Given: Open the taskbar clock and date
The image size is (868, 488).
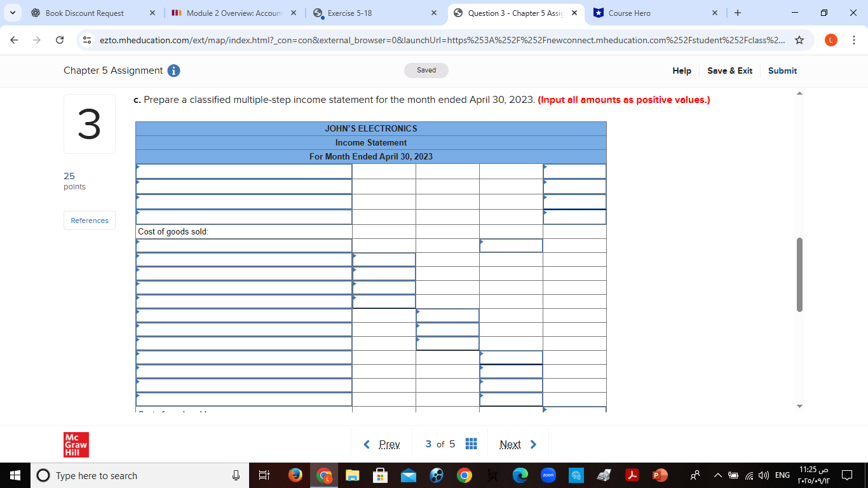Looking at the screenshot, I should [x=813, y=475].
